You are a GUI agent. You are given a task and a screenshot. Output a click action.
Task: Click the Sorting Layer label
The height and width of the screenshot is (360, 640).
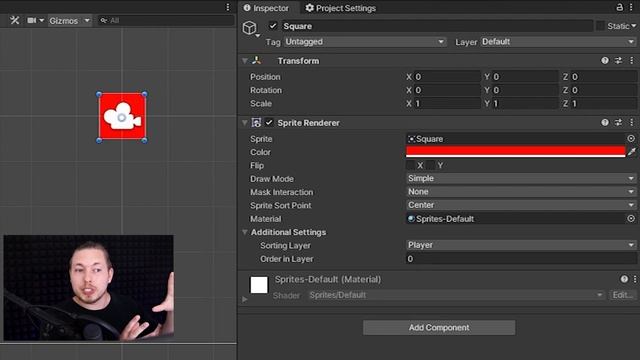tap(285, 245)
